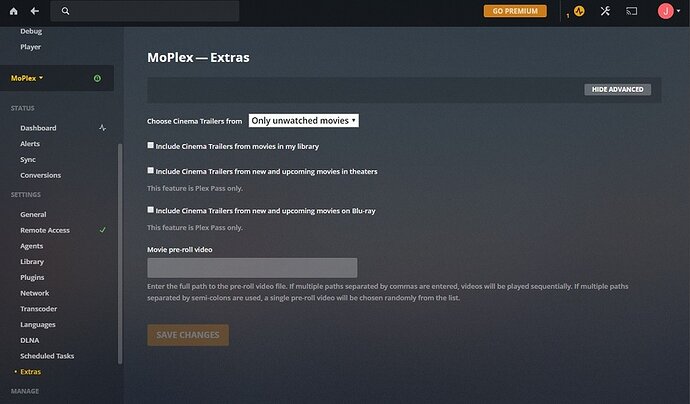Open Library settings
Viewport: 690px width, 404px height.
[x=32, y=262]
